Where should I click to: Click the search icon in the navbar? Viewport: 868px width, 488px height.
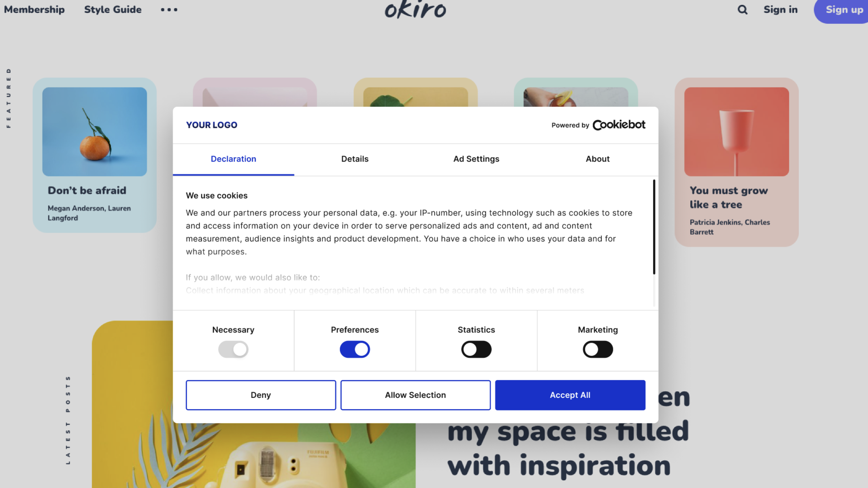click(x=742, y=10)
